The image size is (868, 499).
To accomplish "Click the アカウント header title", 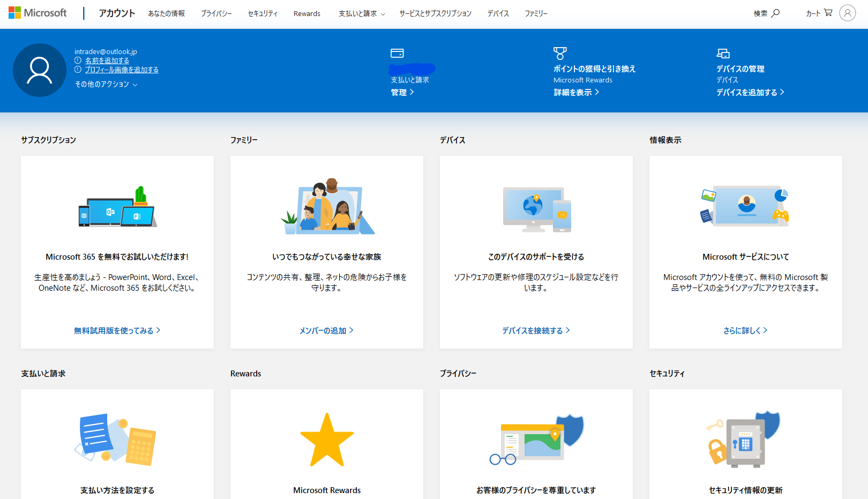I will point(117,13).
